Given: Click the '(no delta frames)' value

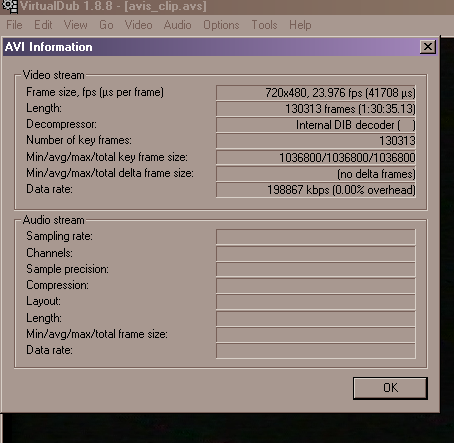Looking at the screenshot, I should (316, 174).
